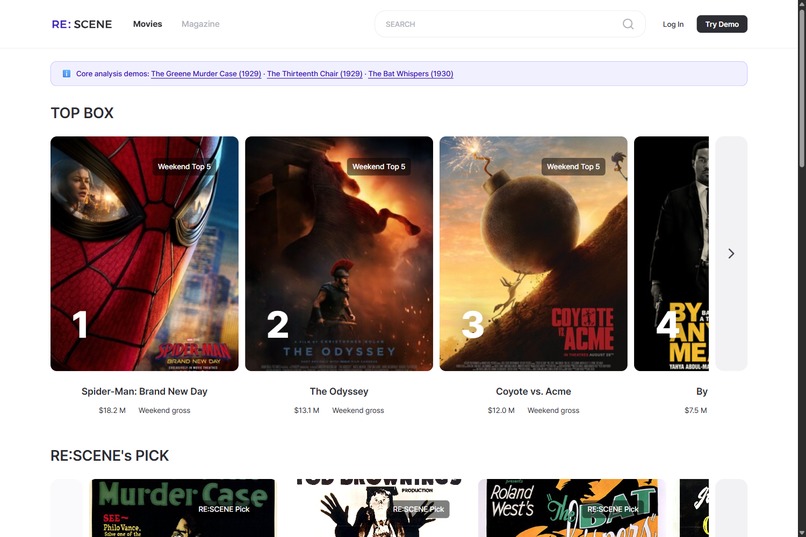This screenshot has height=537, width=806.
Task: Open the partially visible rank 4 poster
Action: [x=671, y=253]
